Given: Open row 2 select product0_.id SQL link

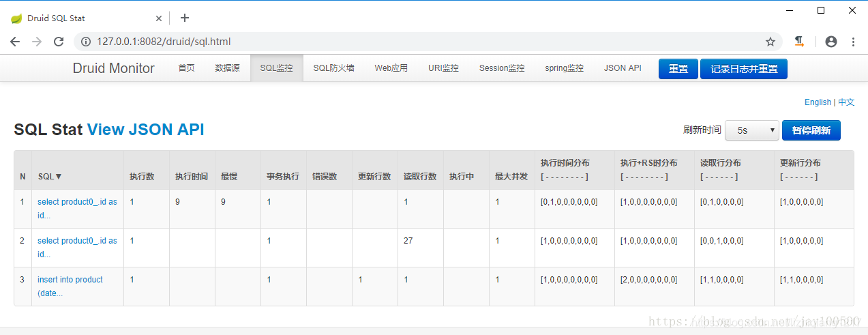Looking at the screenshot, I should [77, 248].
